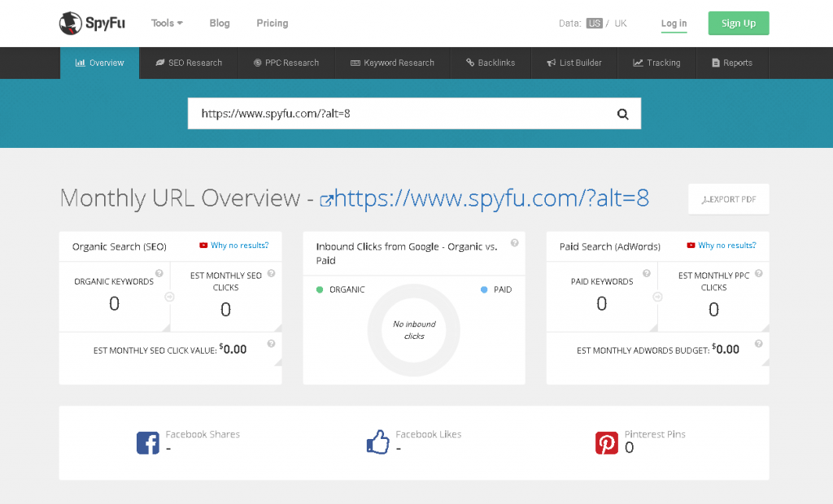The height and width of the screenshot is (504, 833).
Task: Open the Reports tab
Action: [732, 63]
